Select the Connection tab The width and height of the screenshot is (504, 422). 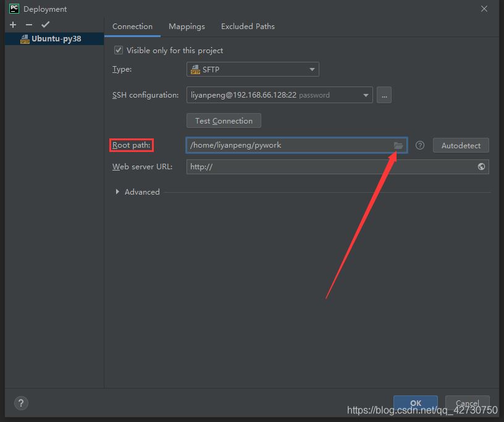[132, 27]
